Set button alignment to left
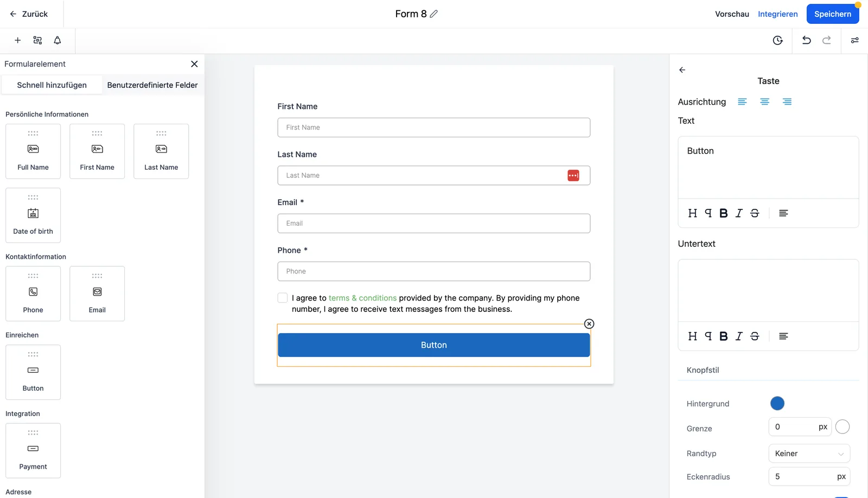868x498 pixels. pos(742,102)
